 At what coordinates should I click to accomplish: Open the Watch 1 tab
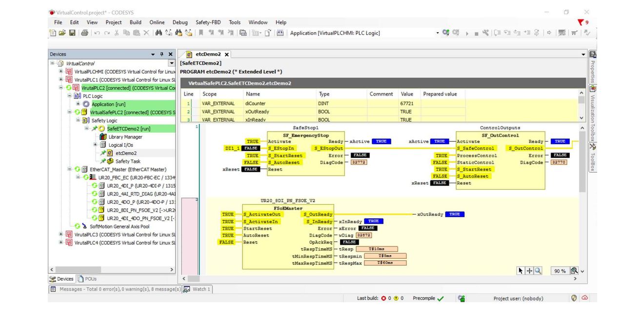pos(197,289)
